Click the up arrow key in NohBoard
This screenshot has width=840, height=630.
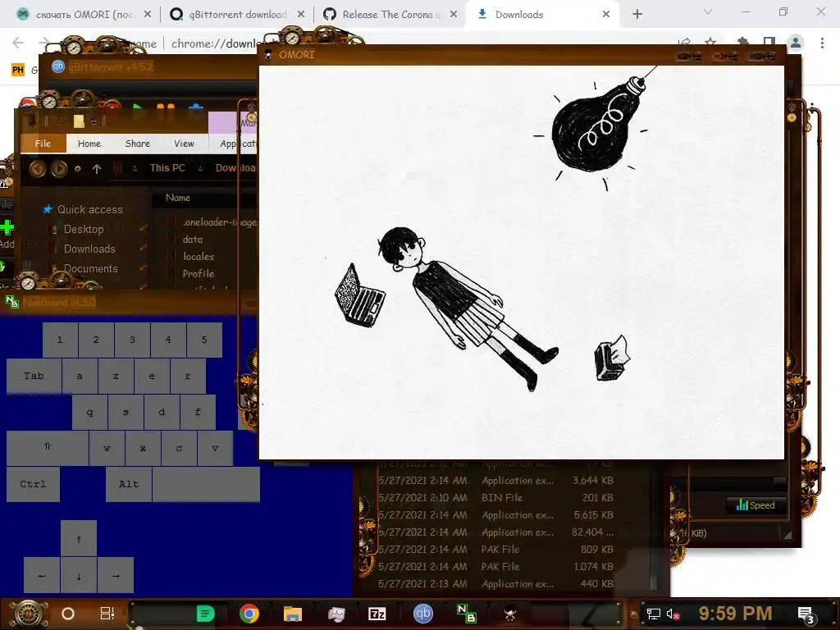(79, 539)
